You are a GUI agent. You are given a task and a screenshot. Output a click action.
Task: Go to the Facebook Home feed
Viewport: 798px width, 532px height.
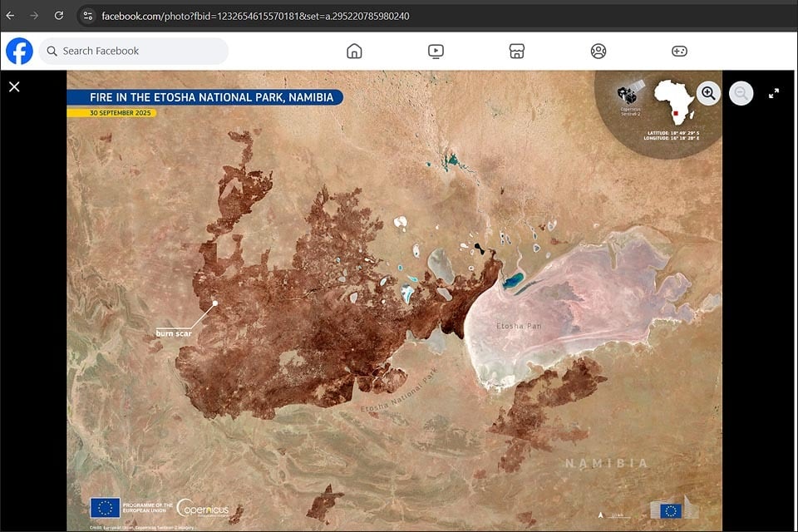(354, 51)
